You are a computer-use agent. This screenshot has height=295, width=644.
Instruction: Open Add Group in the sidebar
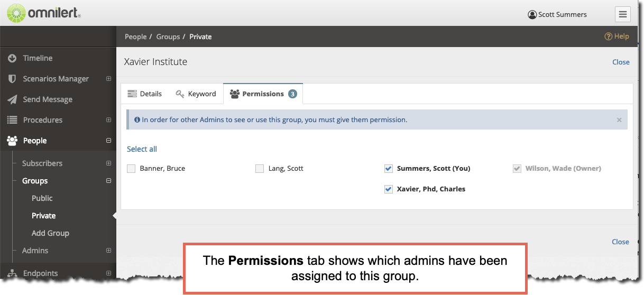tap(50, 233)
